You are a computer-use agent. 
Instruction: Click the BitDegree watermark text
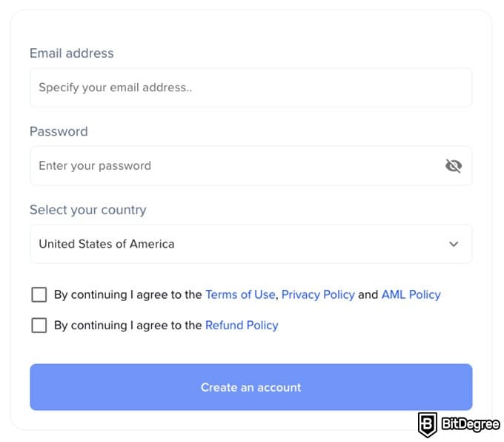[470, 426]
